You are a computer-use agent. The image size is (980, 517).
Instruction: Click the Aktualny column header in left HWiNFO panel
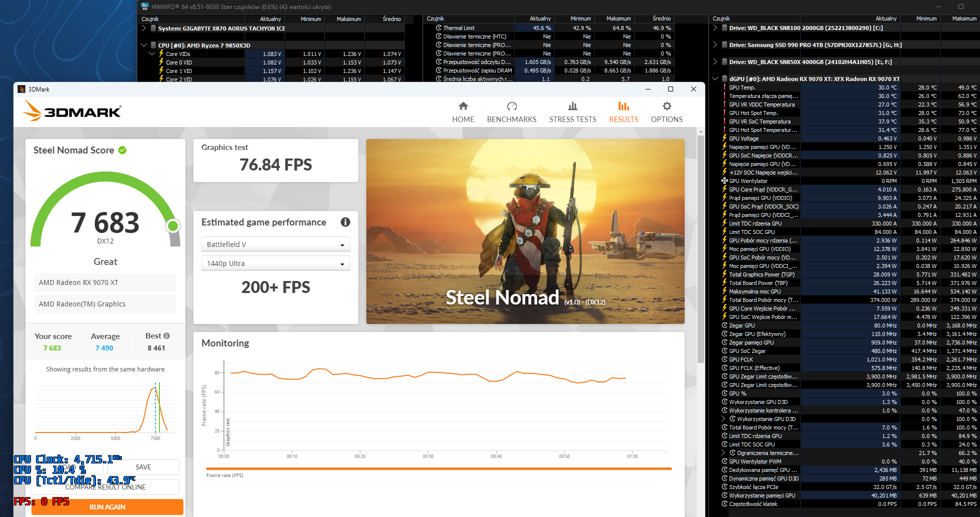pos(270,19)
